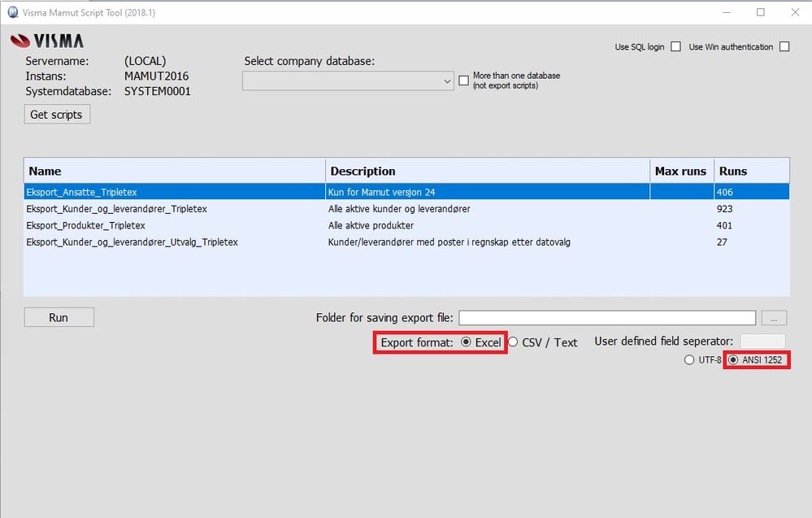Select Eksport_Kunder_og_leverandører_Tripletex row
The width and height of the screenshot is (812, 518).
pos(406,209)
